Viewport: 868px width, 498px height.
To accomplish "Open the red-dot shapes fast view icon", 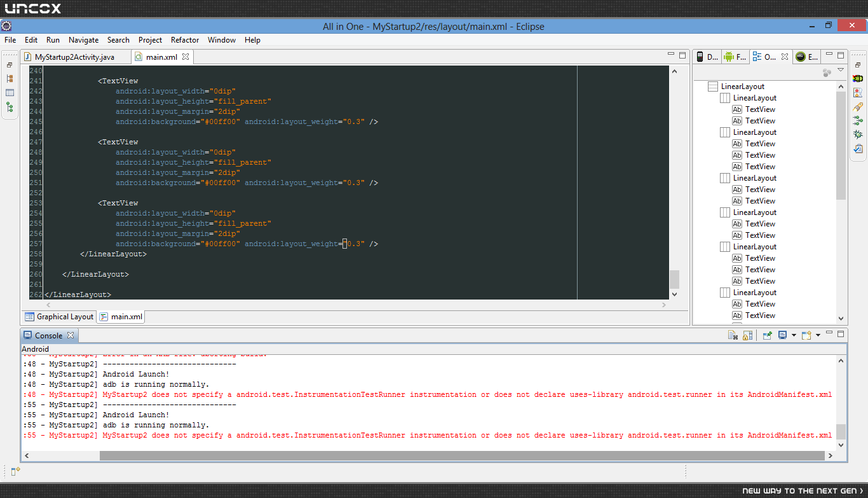I will (858, 93).
